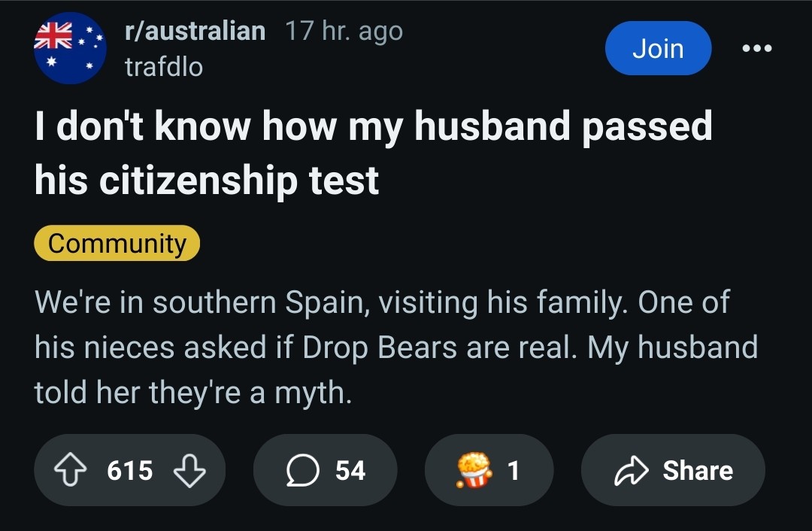Click the 615 vote count

point(130,471)
